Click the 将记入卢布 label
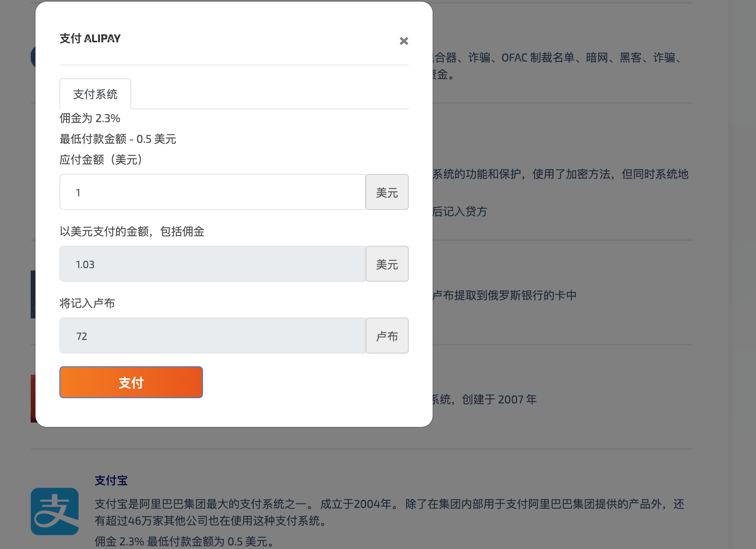 (87, 304)
